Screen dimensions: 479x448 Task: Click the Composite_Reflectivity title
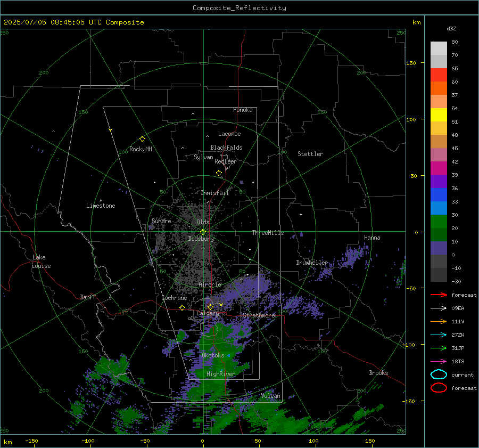(x=240, y=8)
